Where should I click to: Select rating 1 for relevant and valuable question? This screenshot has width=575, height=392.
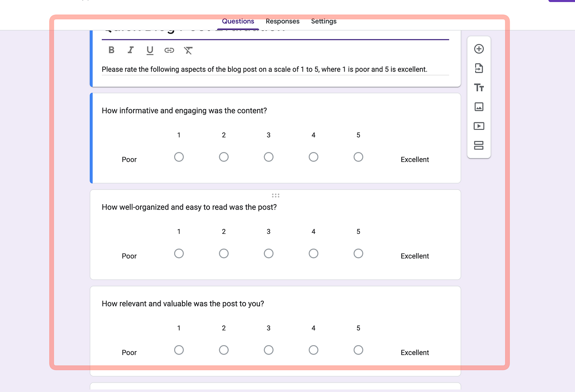click(179, 350)
